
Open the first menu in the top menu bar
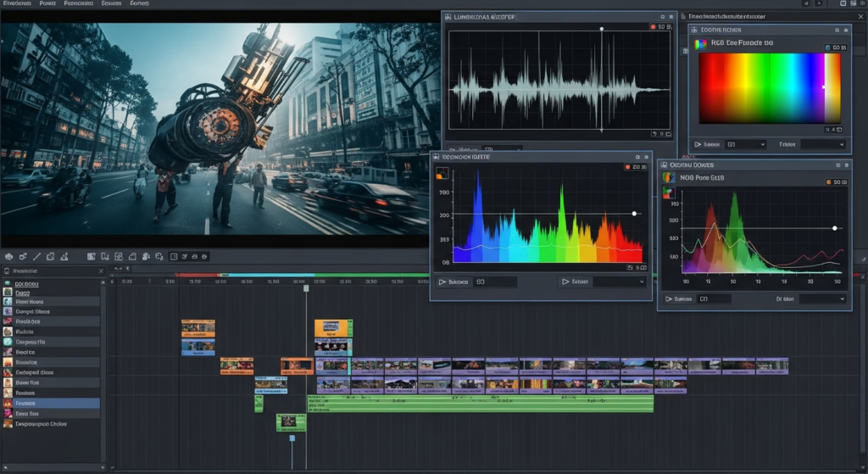click(x=17, y=4)
